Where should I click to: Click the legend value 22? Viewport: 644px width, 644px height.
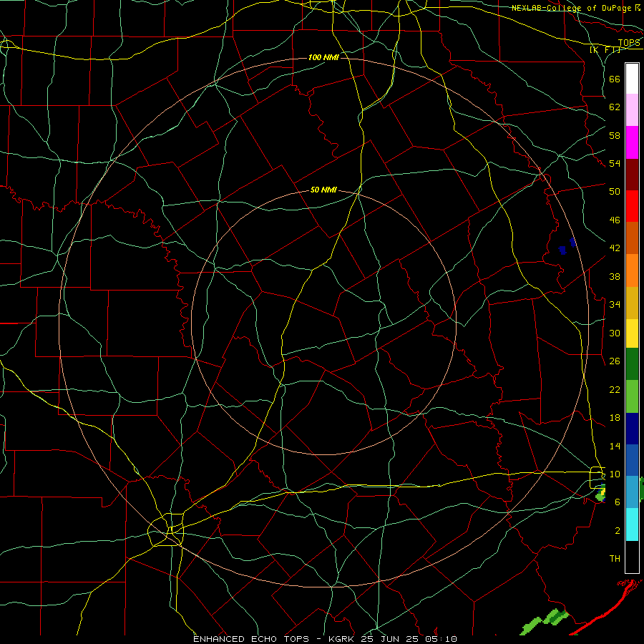[615, 389]
